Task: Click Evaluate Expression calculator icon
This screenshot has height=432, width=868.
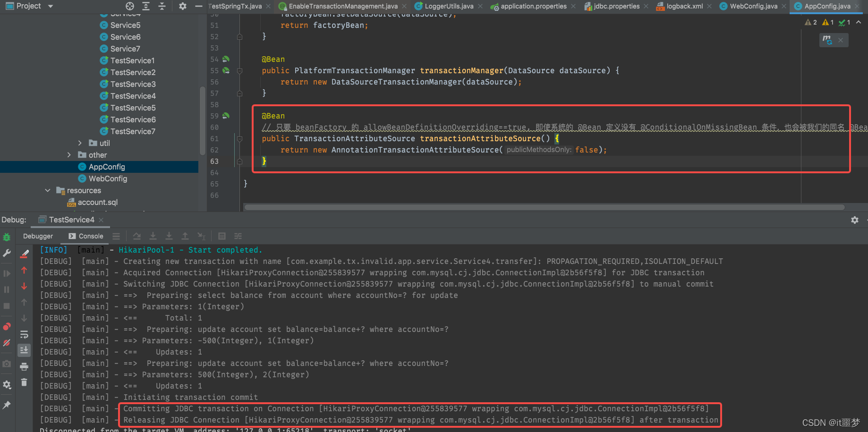Action: tap(222, 236)
